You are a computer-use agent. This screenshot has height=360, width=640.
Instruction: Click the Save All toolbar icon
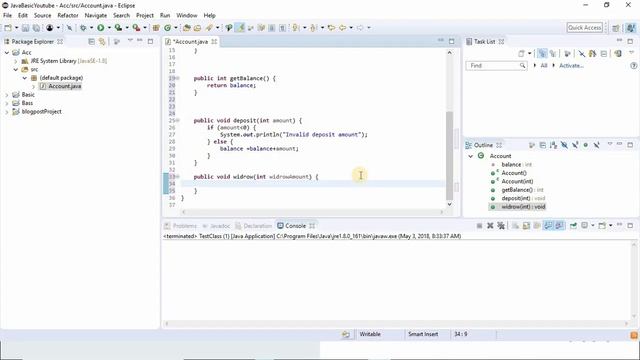pos(36,28)
